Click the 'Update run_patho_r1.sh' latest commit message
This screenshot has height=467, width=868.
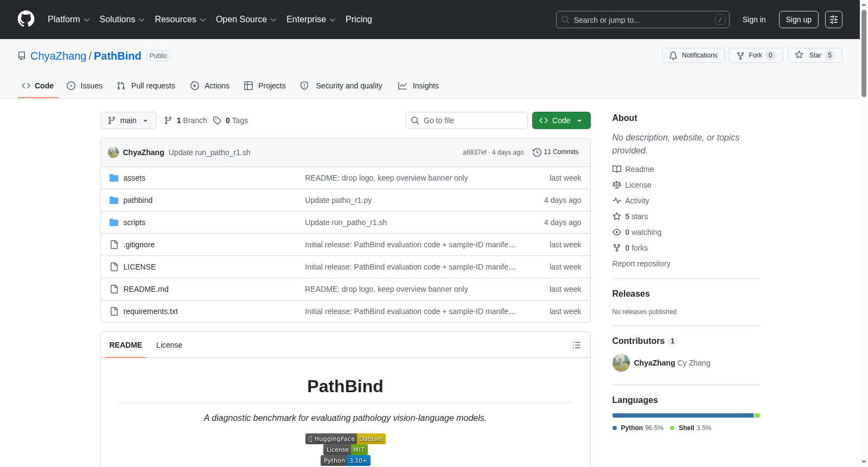[209, 152]
